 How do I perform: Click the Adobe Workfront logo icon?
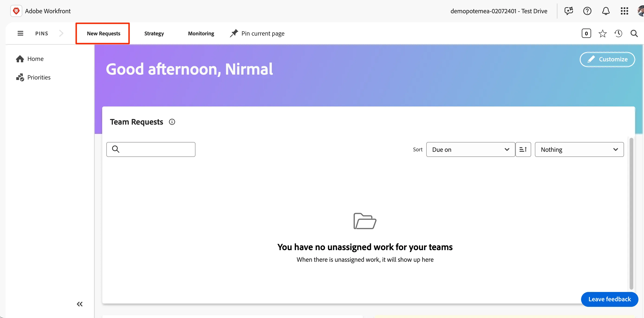[x=16, y=11]
